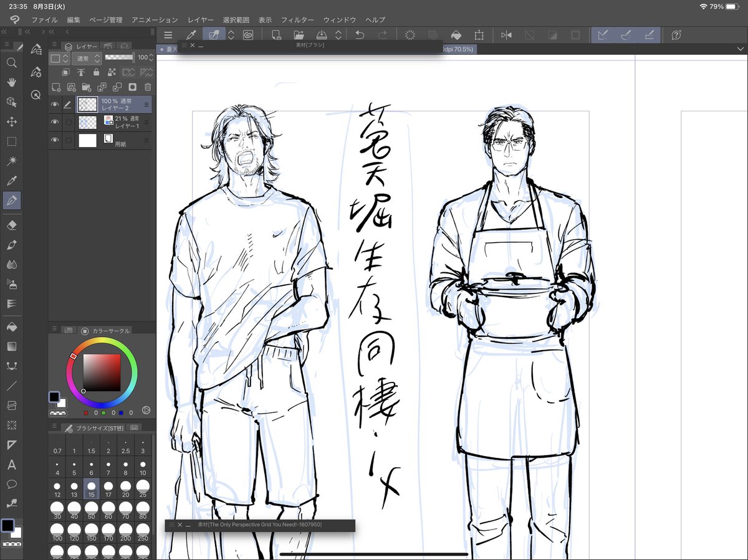Select the 0.7 brush size preset
748x560 pixels.
pos(57,445)
